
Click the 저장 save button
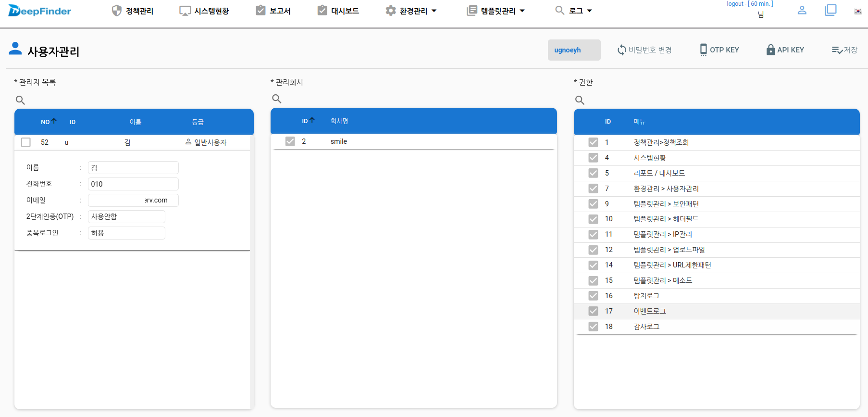click(844, 50)
